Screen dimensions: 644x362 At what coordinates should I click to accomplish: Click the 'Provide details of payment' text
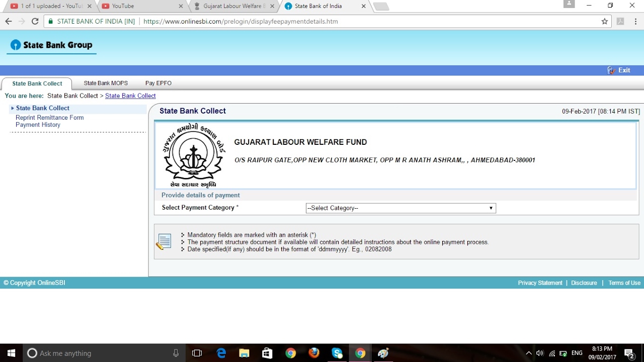pyautogui.click(x=201, y=195)
